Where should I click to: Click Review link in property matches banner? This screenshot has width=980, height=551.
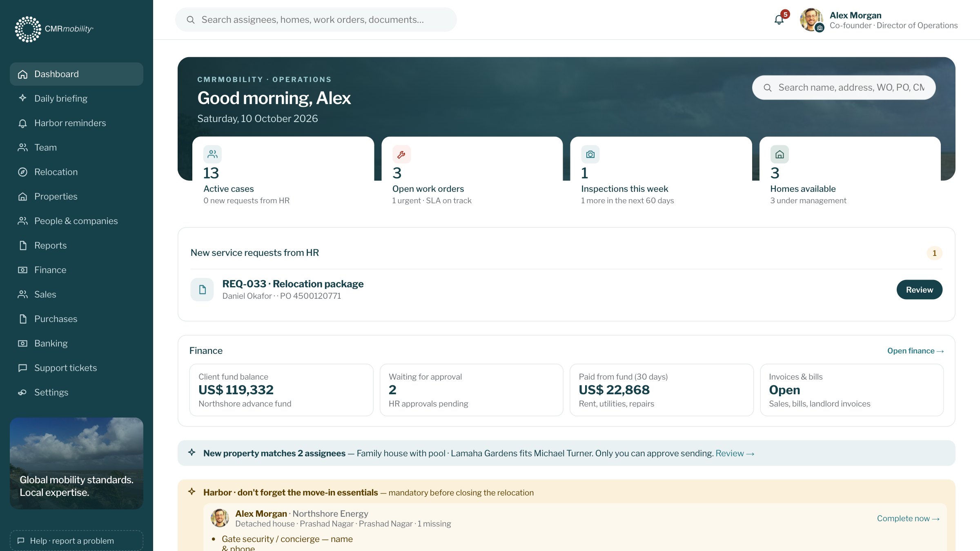[735, 453]
